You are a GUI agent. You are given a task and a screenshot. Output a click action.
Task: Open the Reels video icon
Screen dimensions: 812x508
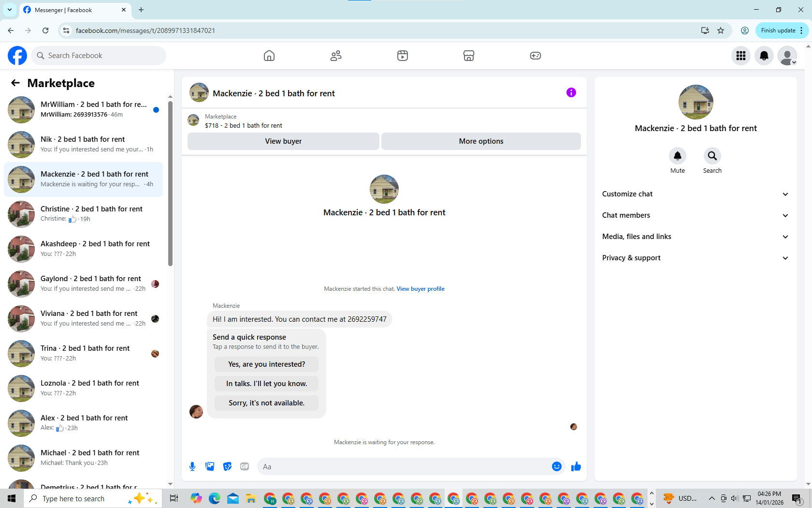pyautogui.click(x=403, y=56)
